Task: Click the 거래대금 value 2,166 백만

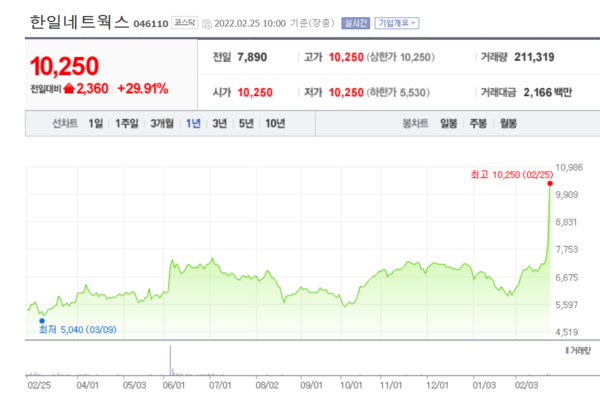Action: (548, 93)
